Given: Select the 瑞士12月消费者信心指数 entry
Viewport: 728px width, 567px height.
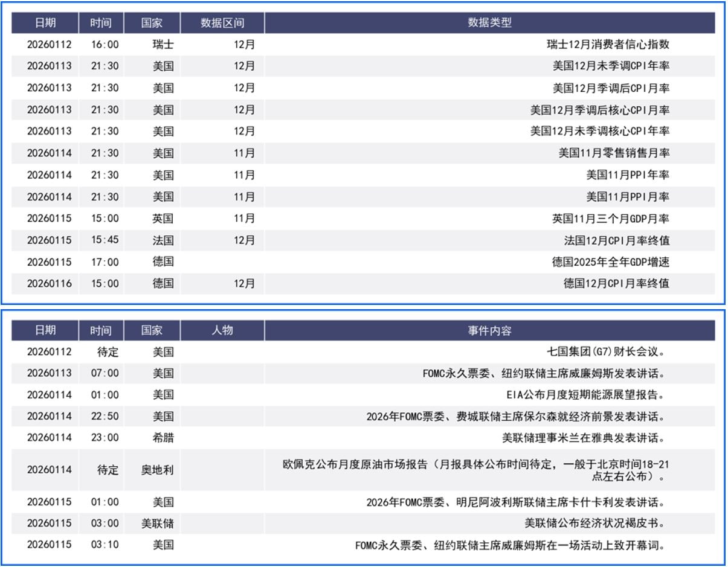Looking at the screenshot, I should (x=608, y=44).
